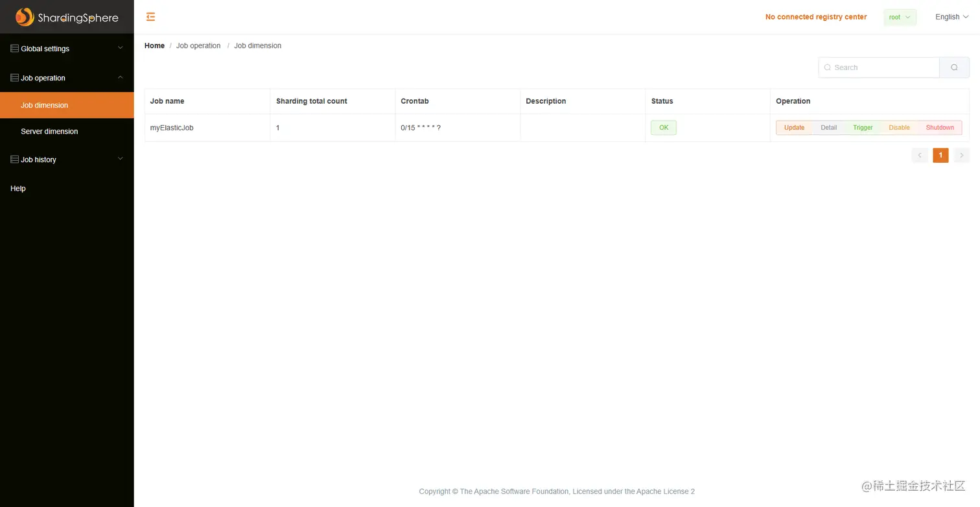980x507 pixels.
Task: Shutdown the myElasticJob job
Action: point(940,128)
